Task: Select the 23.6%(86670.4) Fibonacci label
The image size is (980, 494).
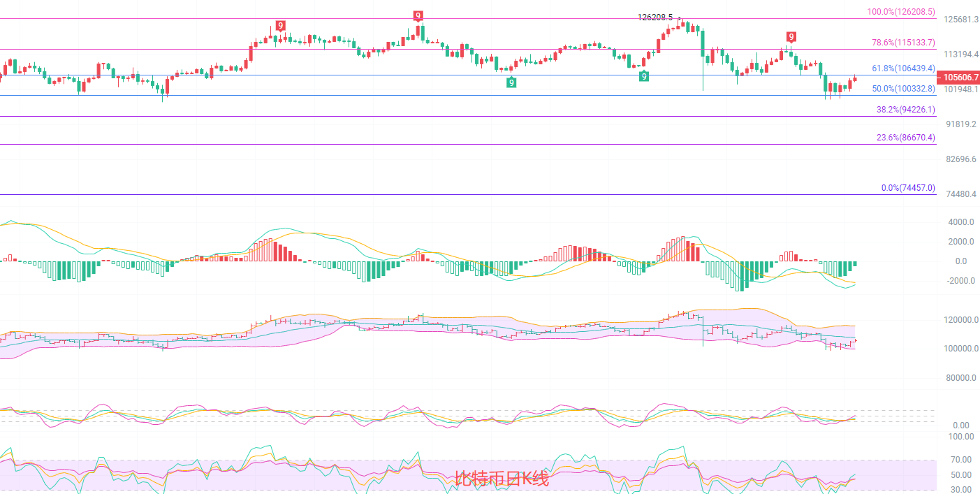Action: 905,138
